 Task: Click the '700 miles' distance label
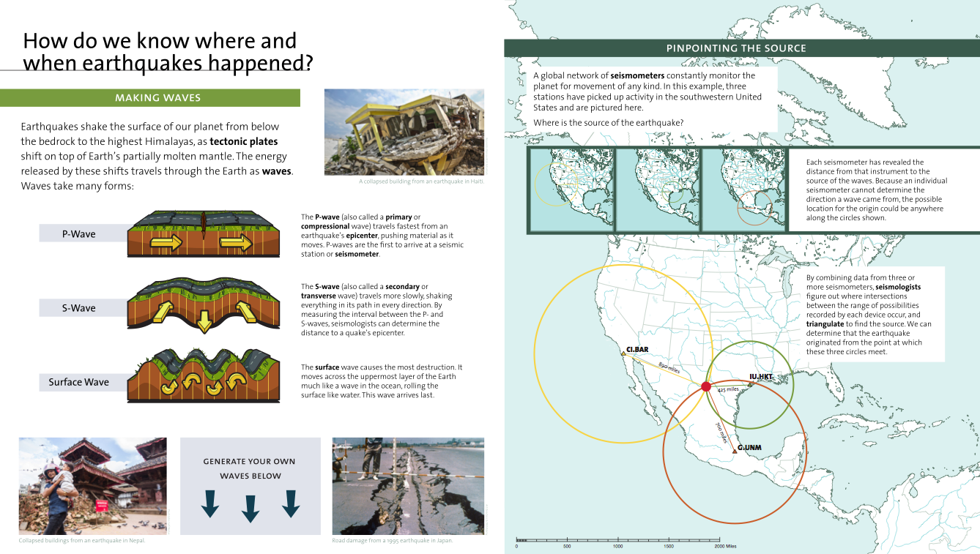click(x=721, y=433)
